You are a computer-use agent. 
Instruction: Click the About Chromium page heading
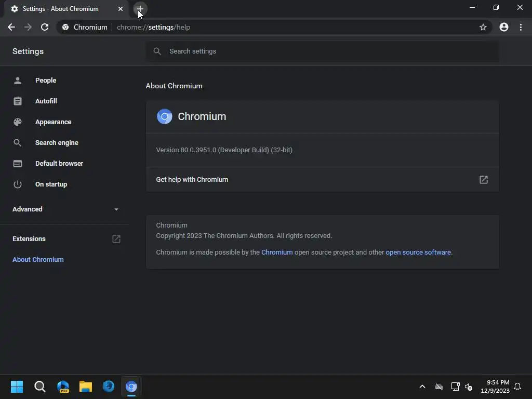click(x=174, y=86)
